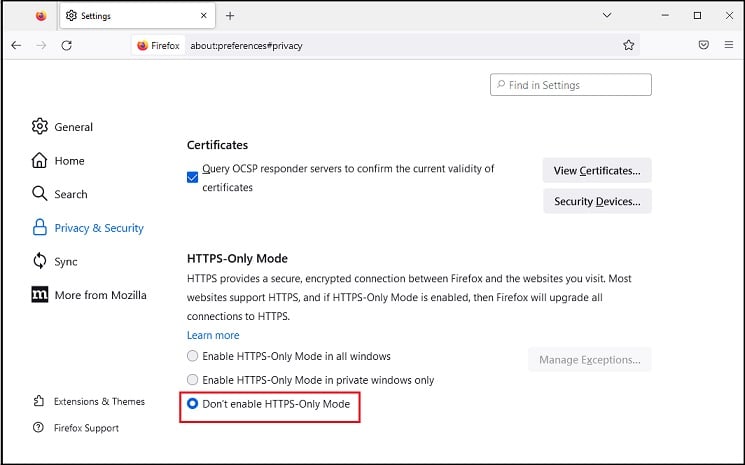Open the Firefox application menu
The width and height of the screenshot is (745, 465).
(x=729, y=45)
